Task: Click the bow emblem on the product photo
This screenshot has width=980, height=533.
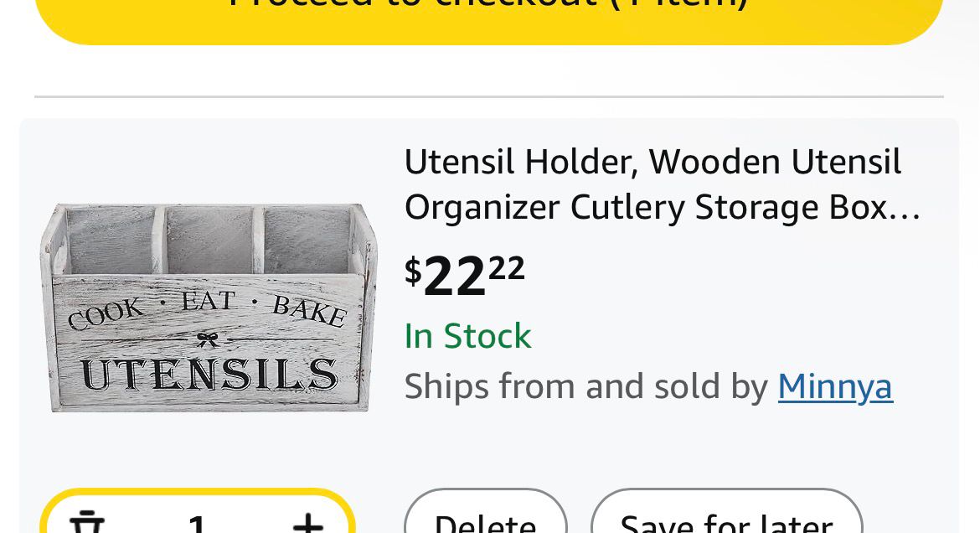Action: (x=207, y=339)
